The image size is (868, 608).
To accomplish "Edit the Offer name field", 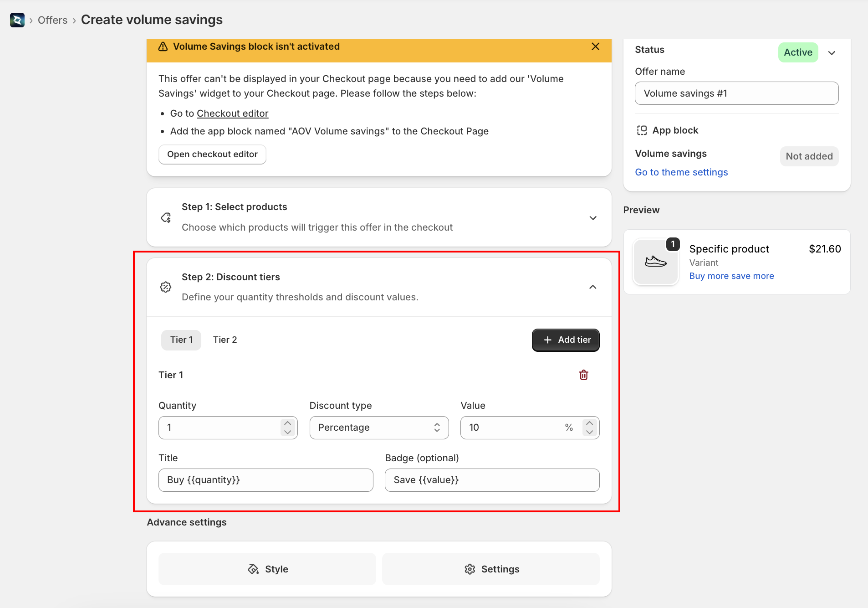I will point(736,93).
